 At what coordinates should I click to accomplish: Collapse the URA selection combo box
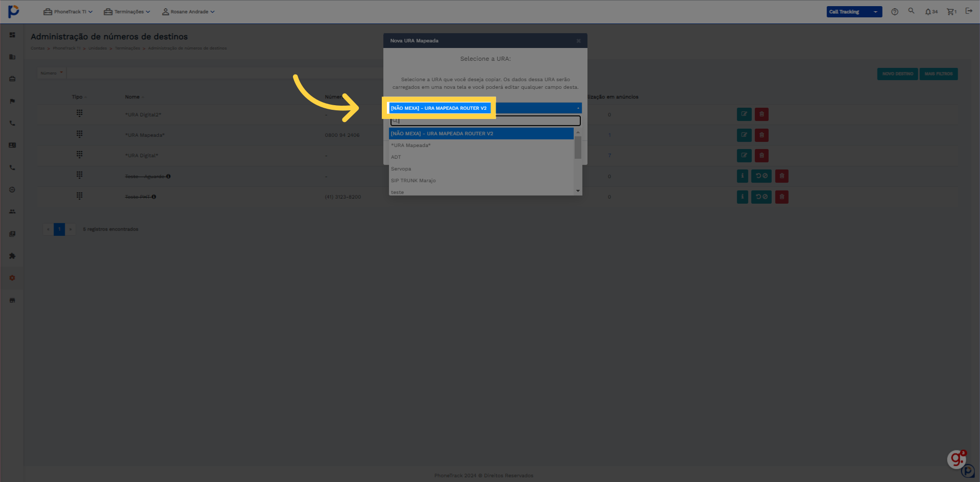pos(485,108)
